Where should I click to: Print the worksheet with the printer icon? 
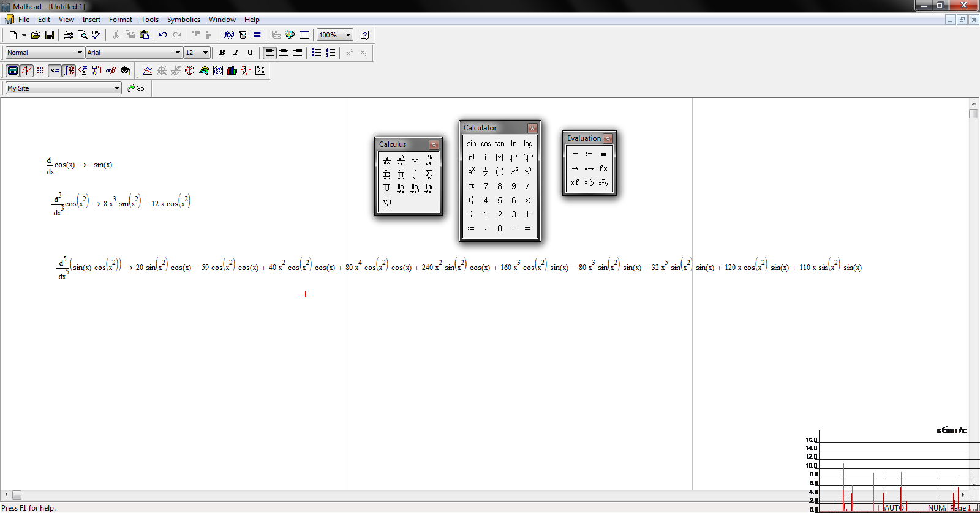pos(69,35)
